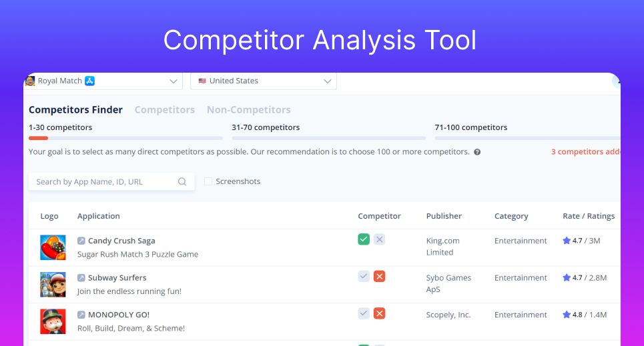Click the 1-30 competitors progress bar
The width and height of the screenshot is (644, 346).
click(x=125, y=138)
